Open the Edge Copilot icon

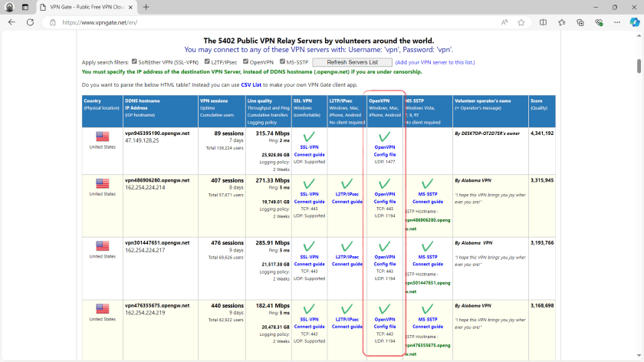(x=633, y=22)
